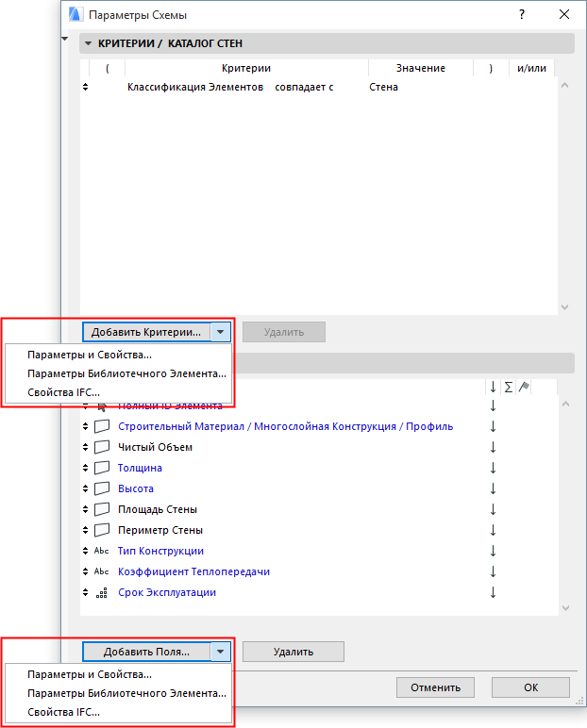The width and height of the screenshot is (587, 728).
Task: Choose Параметры Библиотечного Элемента under Добавить Критерии
Action: coord(118,373)
